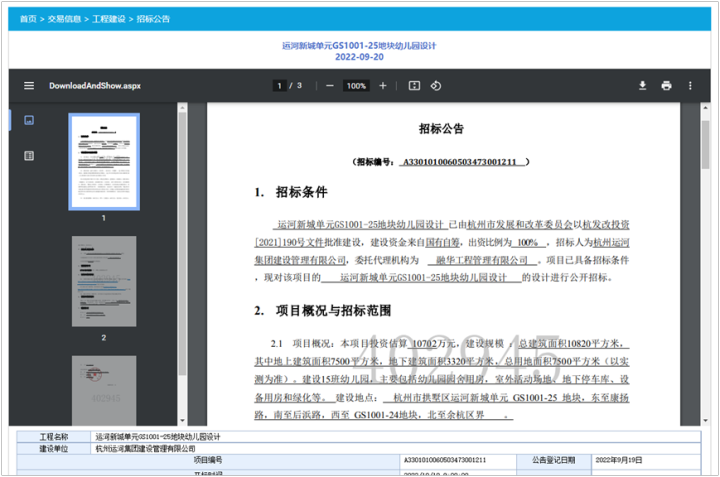Show the page thumbnails view
Image resolution: width=720 pixels, height=477 pixels.
click(x=29, y=120)
